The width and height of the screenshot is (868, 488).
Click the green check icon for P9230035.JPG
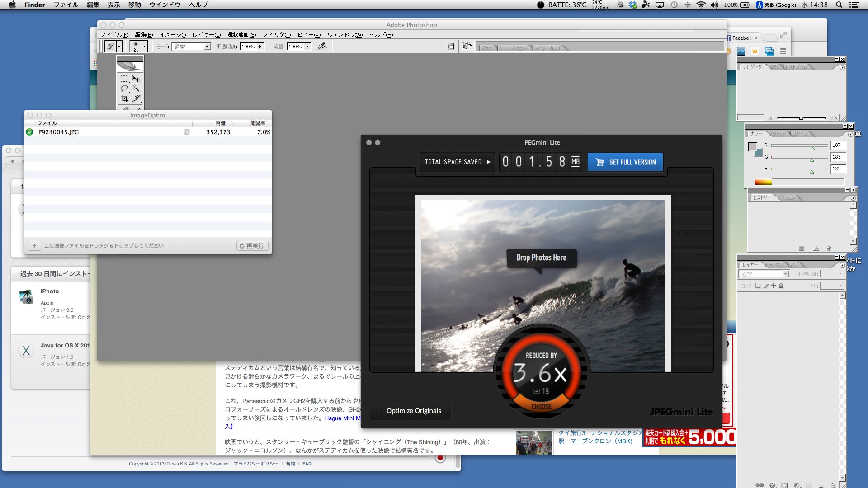[29, 132]
